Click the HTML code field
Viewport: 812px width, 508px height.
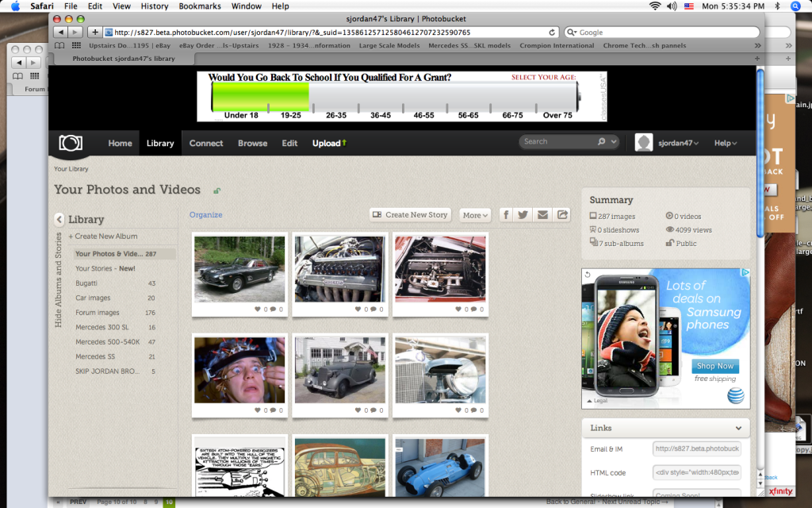696,473
